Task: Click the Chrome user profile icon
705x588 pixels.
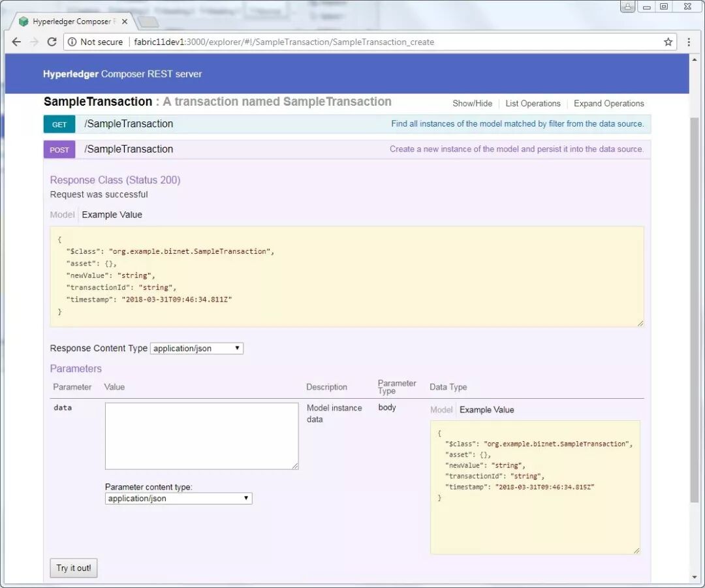Action: [628, 7]
